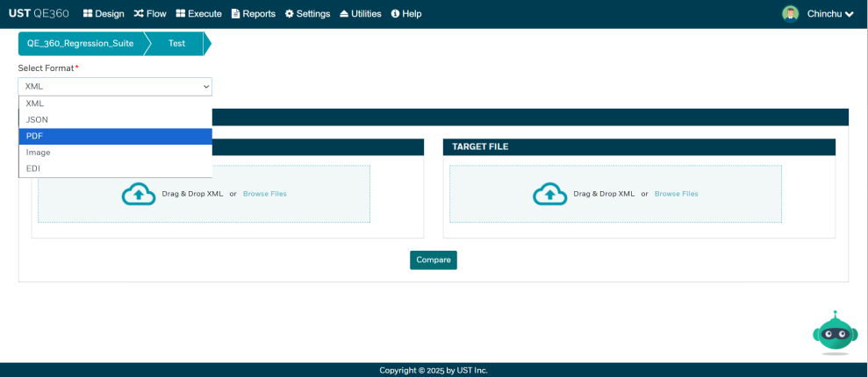
Task: Select EDI format option
Action: click(x=33, y=168)
